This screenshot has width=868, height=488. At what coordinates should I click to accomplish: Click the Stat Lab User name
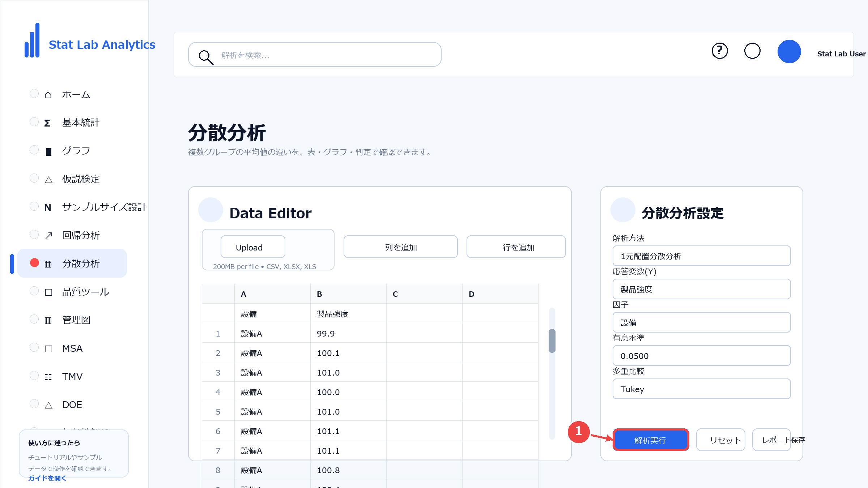pos(841,54)
